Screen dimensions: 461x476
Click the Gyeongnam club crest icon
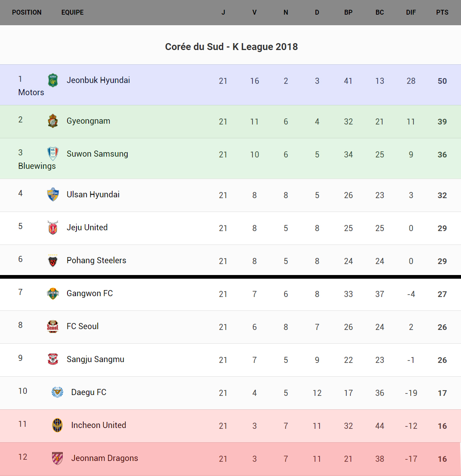tap(53, 121)
